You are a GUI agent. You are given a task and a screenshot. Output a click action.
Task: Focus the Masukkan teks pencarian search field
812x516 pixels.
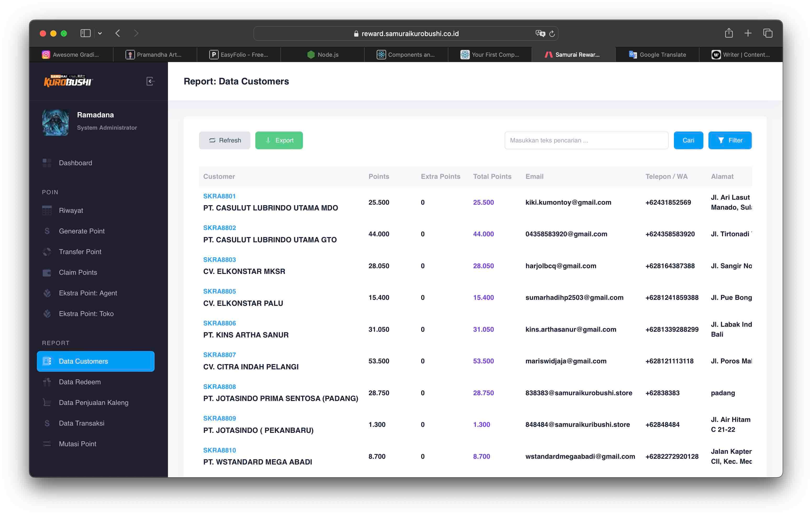[x=586, y=140]
